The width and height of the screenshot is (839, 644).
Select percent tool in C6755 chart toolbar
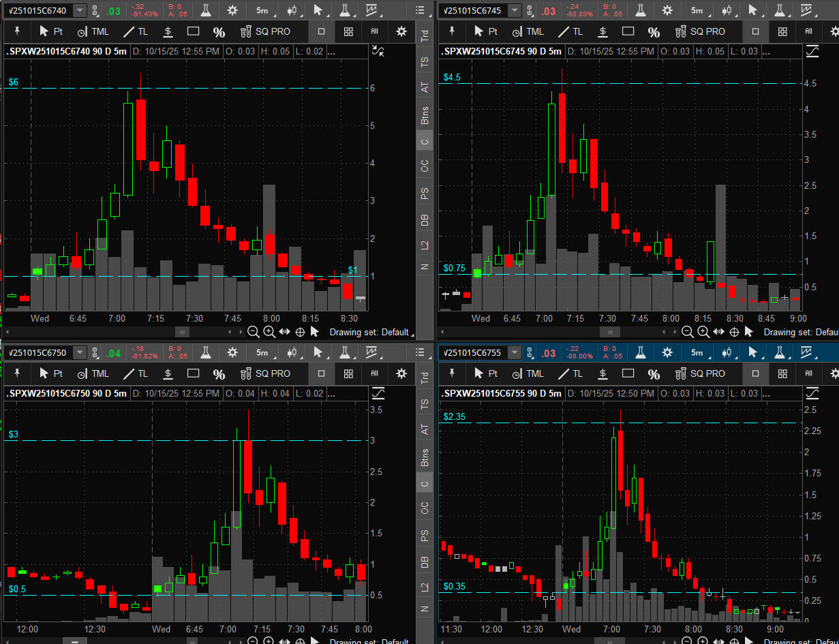654,373
